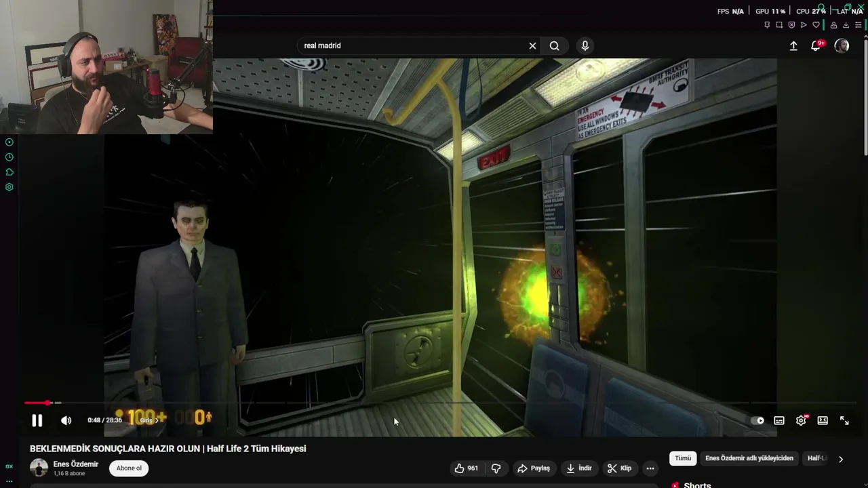Open the sidebar three-dot setup menu
868x488 pixels.
(9, 482)
